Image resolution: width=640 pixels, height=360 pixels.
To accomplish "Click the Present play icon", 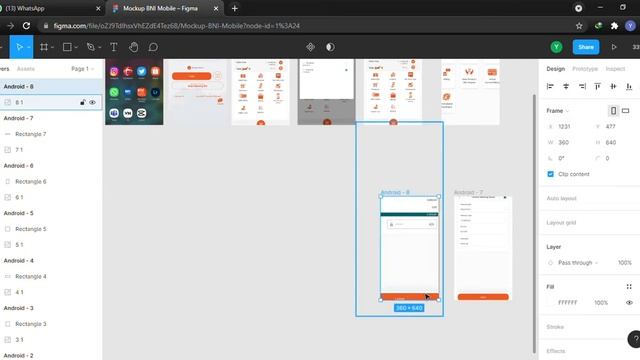I will click(x=614, y=47).
